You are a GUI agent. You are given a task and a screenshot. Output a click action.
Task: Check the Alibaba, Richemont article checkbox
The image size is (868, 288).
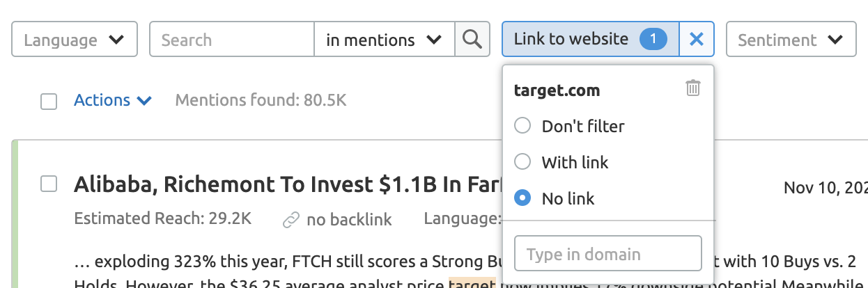click(49, 184)
